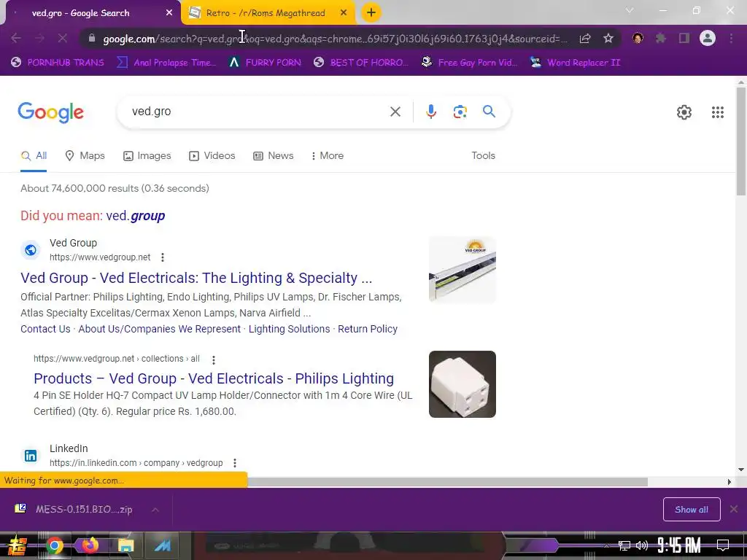Click the Google logo
This screenshot has width=747, height=560.
(50, 112)
